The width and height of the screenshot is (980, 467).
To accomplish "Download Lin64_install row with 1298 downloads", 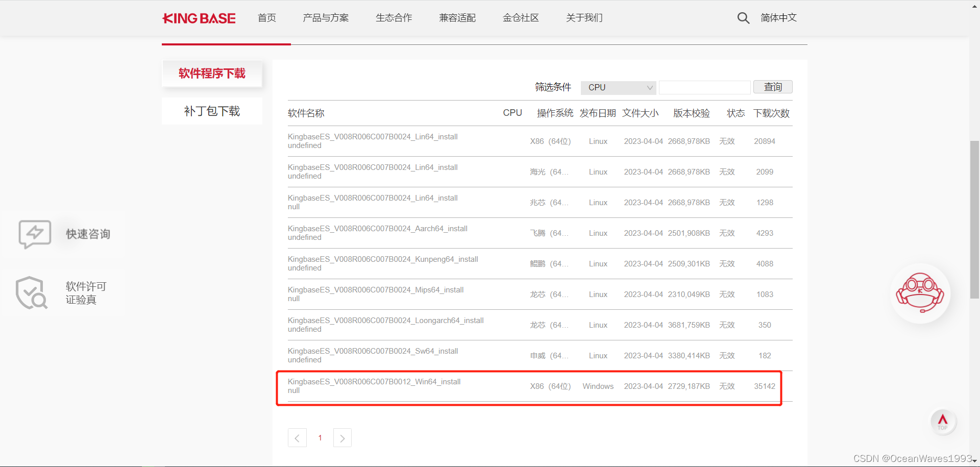I will click(x=373, y=198).
